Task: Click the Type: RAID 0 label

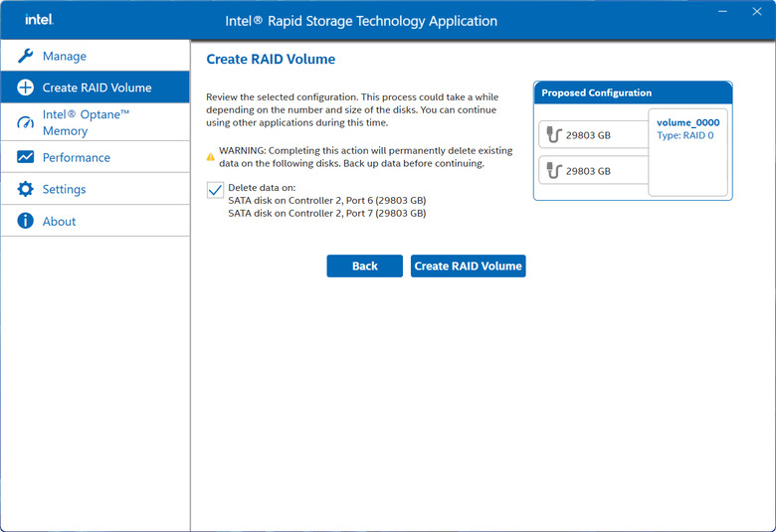Action: (684, 135)
